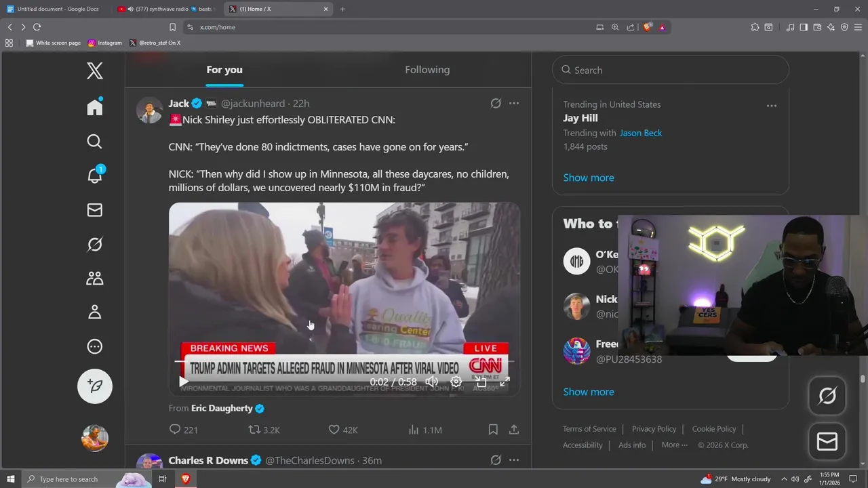Close the Home / X browser tab
868x488 pixels.
coord(325,9)
